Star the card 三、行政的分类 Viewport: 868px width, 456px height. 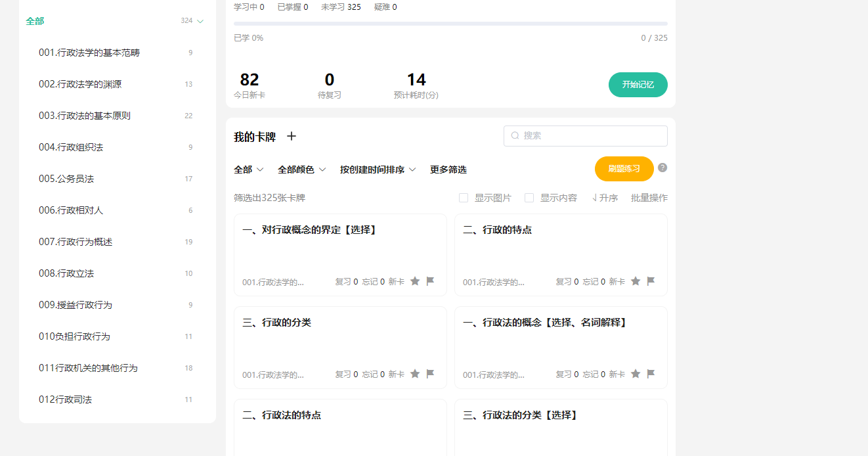[x=415, y=374]
